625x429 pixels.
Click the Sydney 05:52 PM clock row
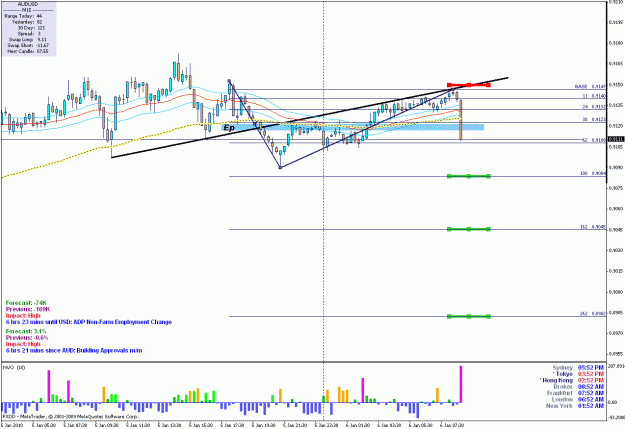(578, 368)
